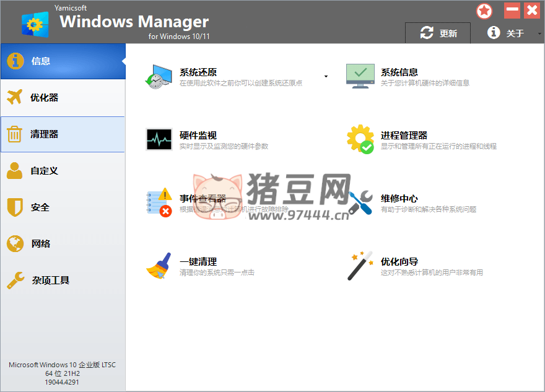Viewport: 545px width, 392px height.
Task: Click the red star favorite icon
Action: point(484,11)
